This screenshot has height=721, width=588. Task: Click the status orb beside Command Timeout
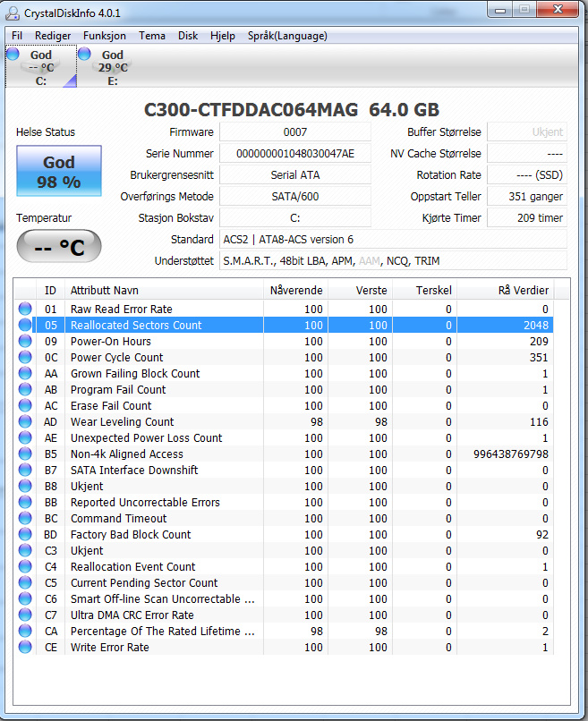tap(25, 518)
